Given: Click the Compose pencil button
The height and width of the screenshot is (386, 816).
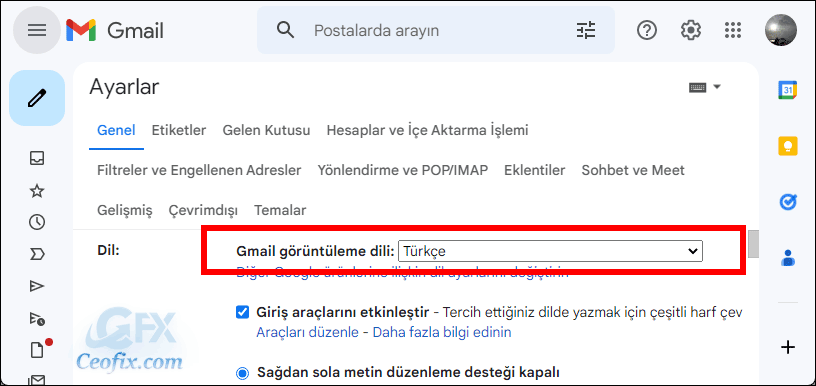Looking at the screenshot, I should (37, 98).
